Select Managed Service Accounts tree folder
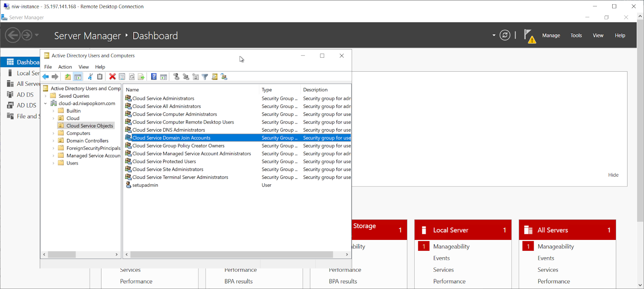 (93, 156)
